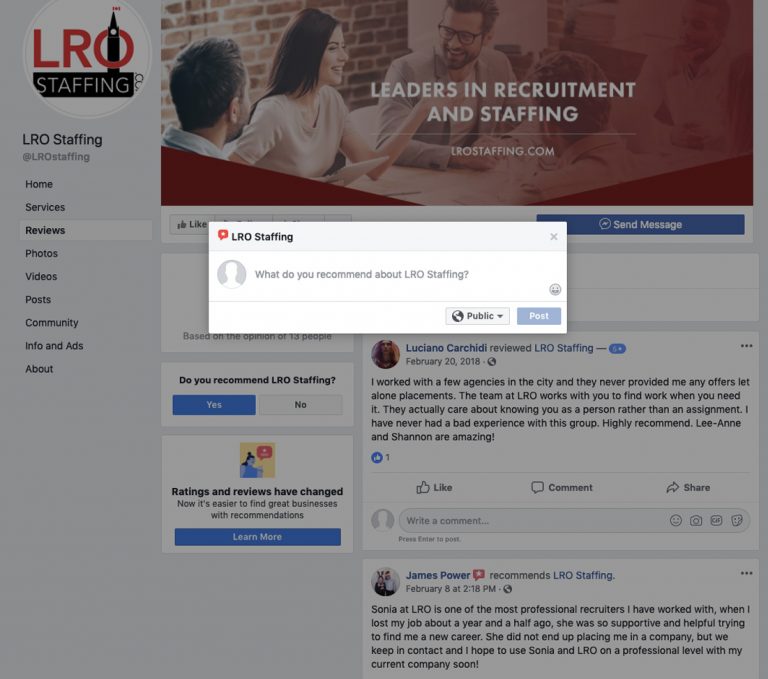Select No for recommending LRO Staffing
This screenshot has height=679, width=768.
click(x=300, y=405)
